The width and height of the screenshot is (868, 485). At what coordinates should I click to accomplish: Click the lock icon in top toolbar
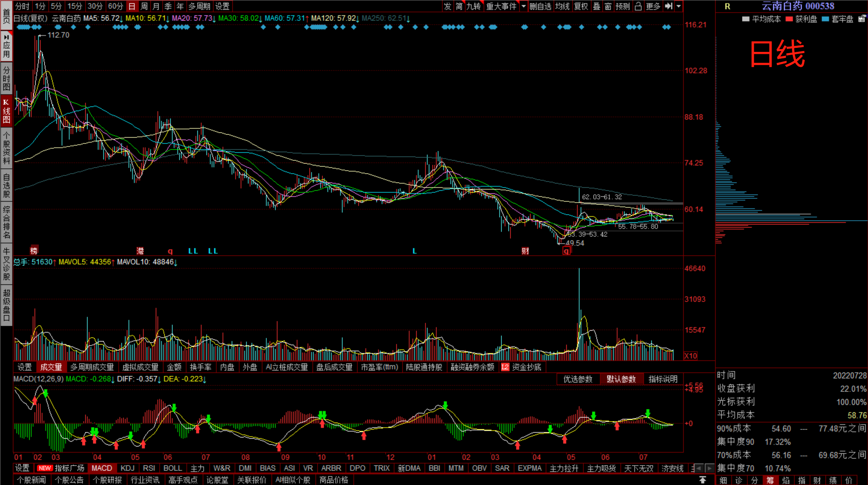[638, 6]
